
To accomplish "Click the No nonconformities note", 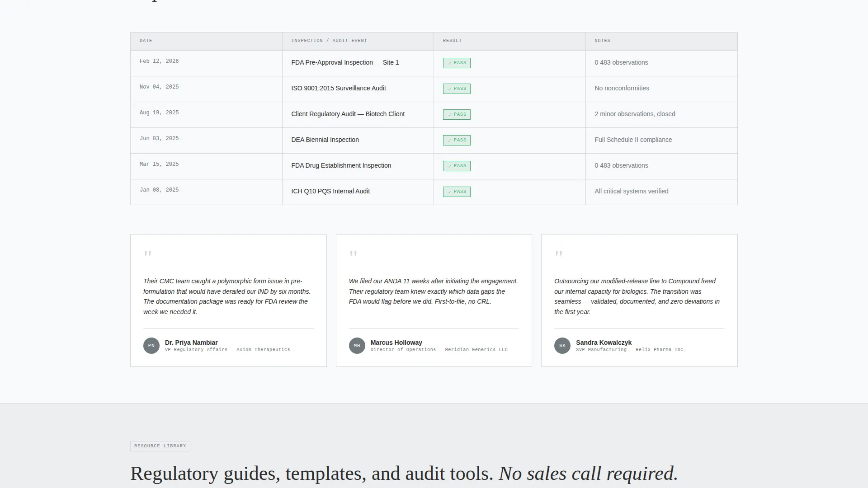I will (x=622, y=88).
